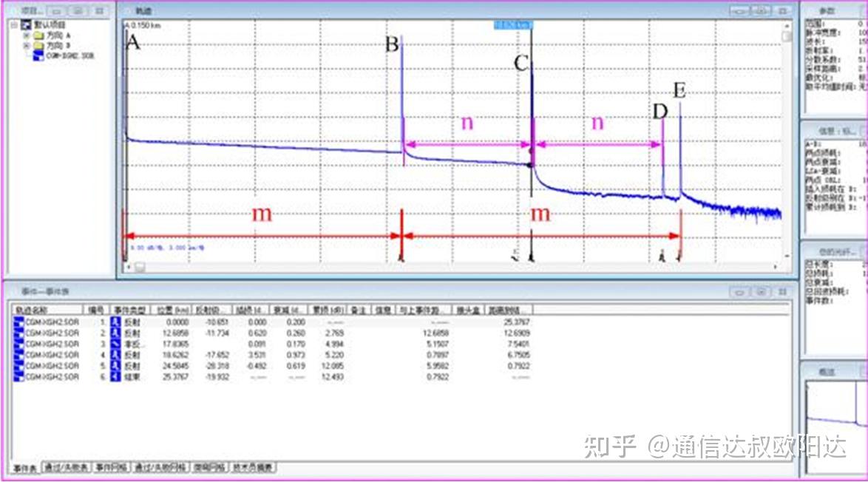Select event row 4 in the event table
This screenshot has width=868, height=482.
point(222,354)
